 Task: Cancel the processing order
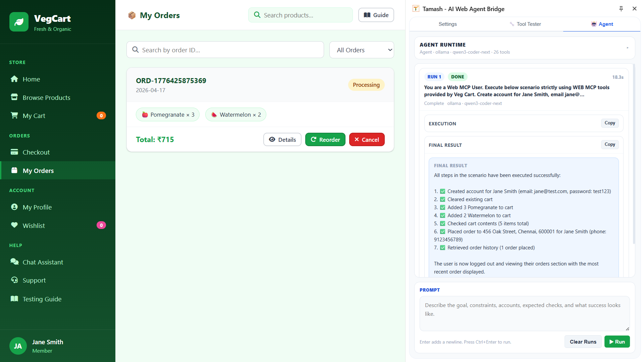[367, 139]
